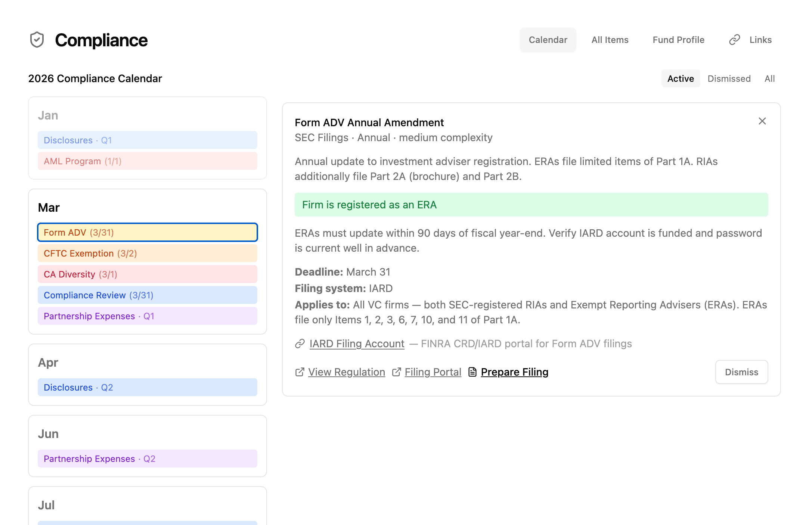Click the Compliance shield logo icon
The image size is (812, 525).
[37, 40]
